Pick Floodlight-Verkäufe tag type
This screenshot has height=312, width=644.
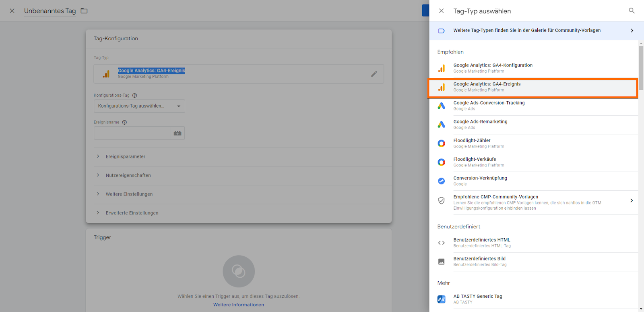[534, 162]
